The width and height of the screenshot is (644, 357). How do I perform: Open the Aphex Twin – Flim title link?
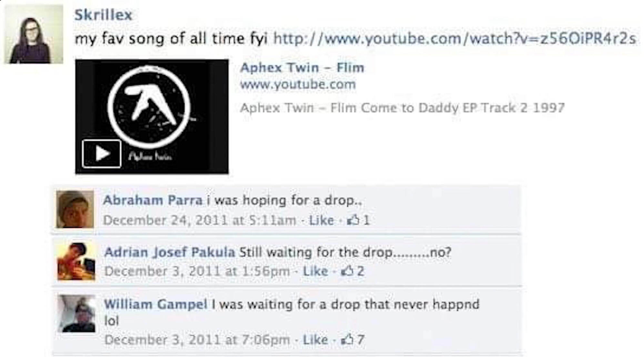302,68
